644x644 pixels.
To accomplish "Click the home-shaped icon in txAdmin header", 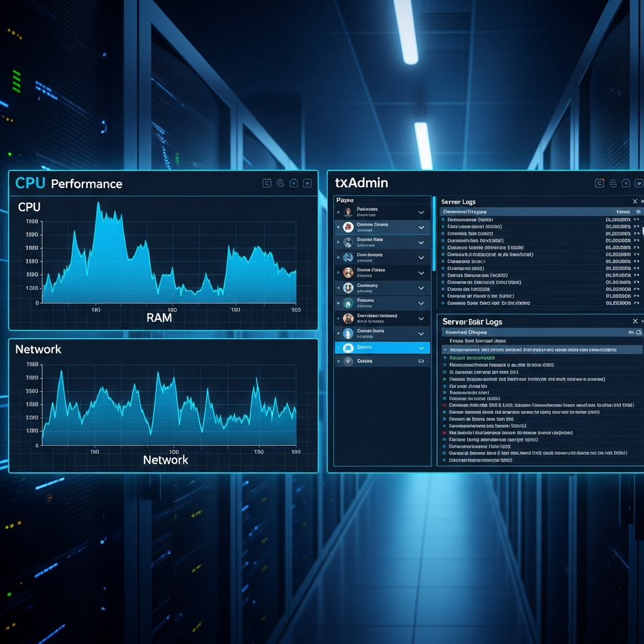I will [626, 183].
